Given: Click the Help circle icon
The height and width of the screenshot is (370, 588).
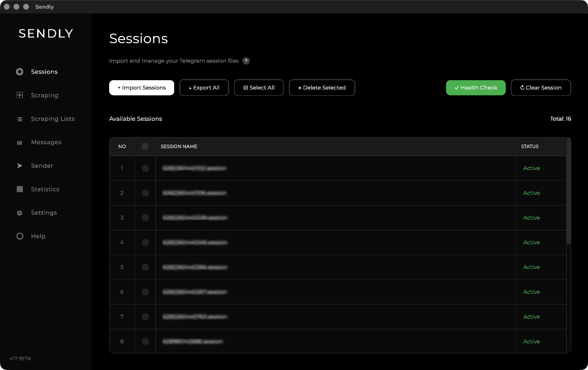Looking at the screenshot, I should 20,236.
